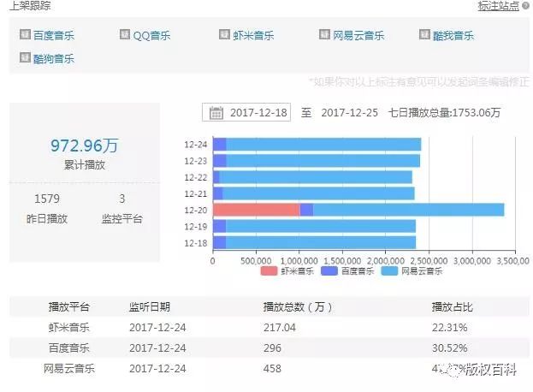This screenshot has height=392, width=533.
Task: Click the 播放总数（万） column header
Action: pyautogui.click(x=298, y=307)
